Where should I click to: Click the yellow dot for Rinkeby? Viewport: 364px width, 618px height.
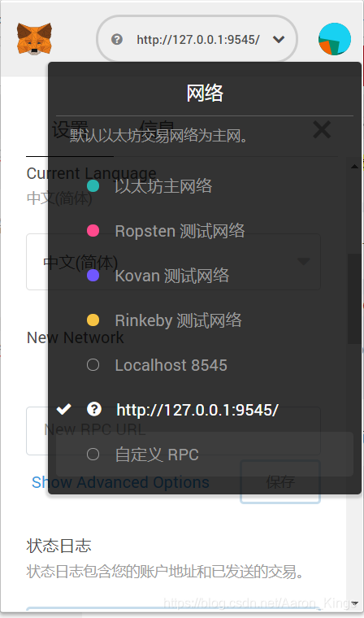click(93, 320)
